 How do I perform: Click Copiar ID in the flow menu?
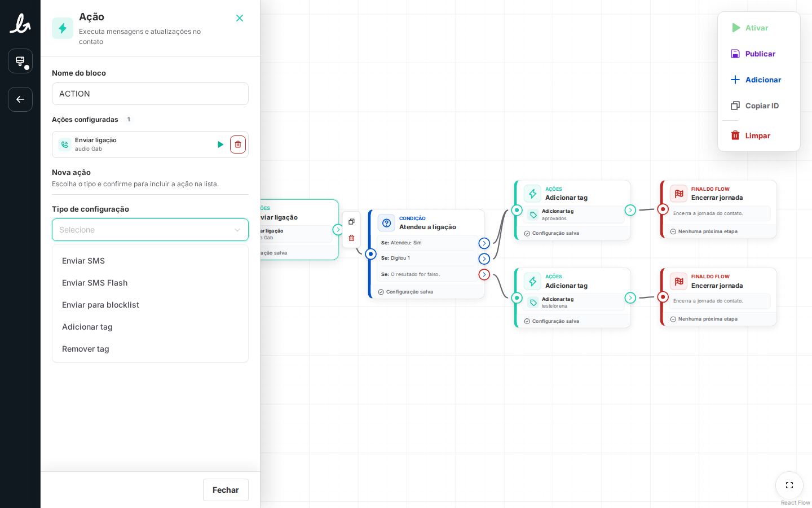[x=759, y=106]
